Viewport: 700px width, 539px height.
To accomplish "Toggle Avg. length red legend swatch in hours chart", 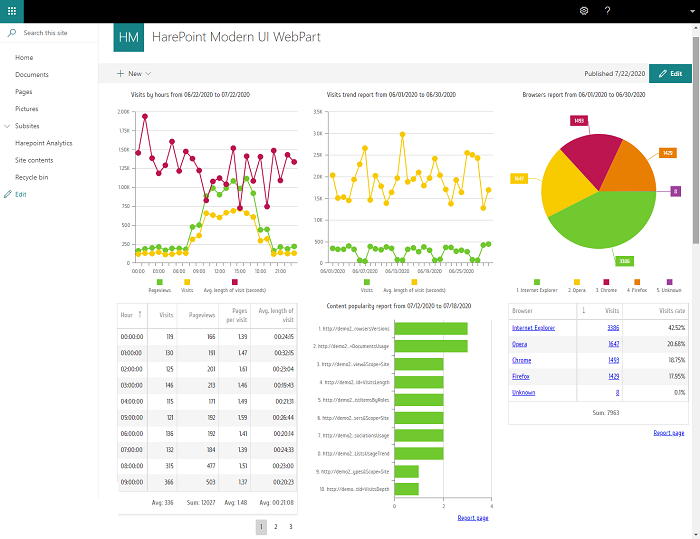I will click(235, 282).
